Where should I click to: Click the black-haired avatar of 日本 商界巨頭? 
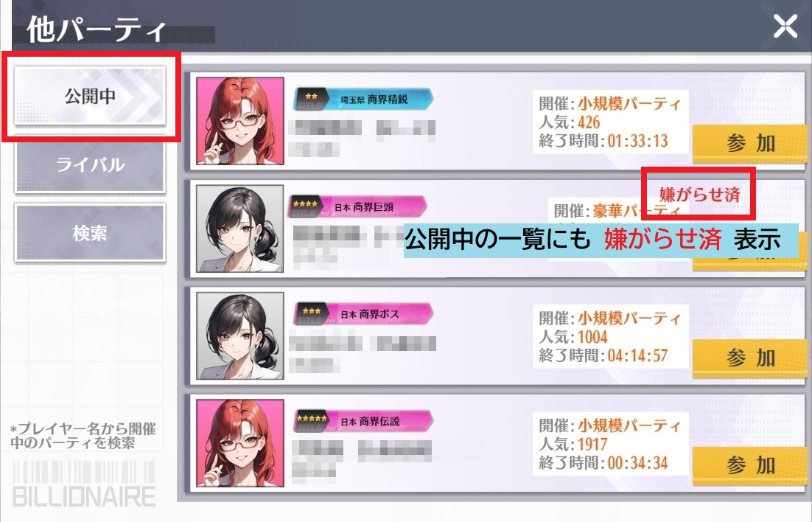point(240,229)
